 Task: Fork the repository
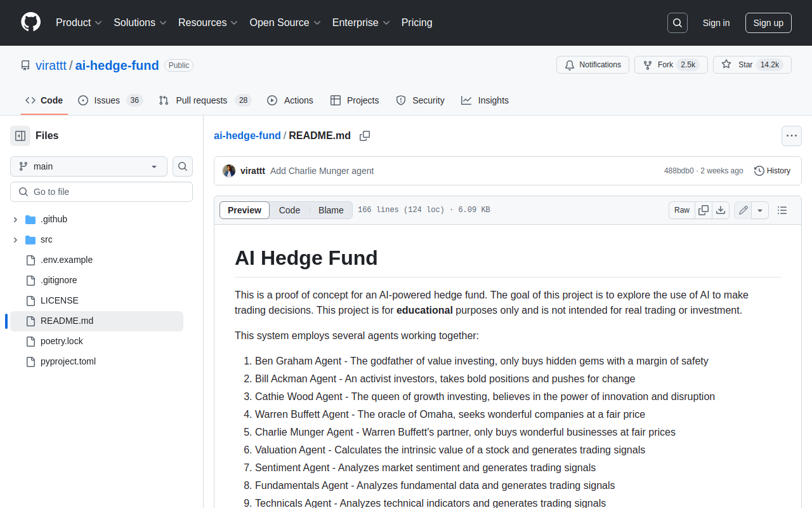pyautogui.click(x=671, y=65)
